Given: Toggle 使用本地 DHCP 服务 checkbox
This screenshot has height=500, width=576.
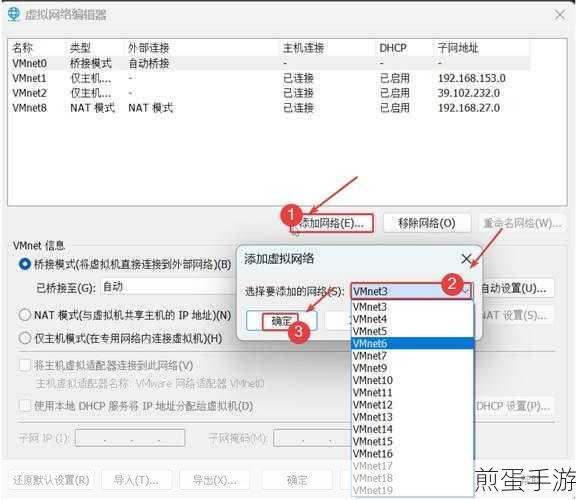Looking at the screenshot, I should [x=25, y=406].
